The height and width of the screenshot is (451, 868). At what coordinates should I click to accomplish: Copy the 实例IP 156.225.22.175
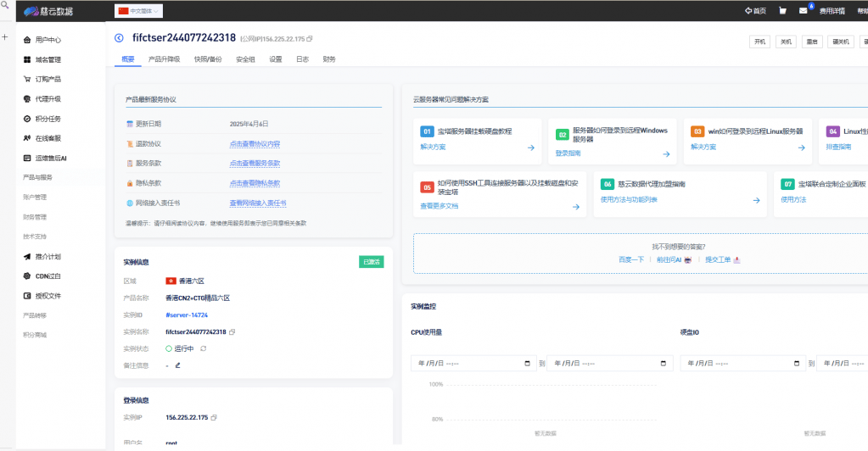214,418
